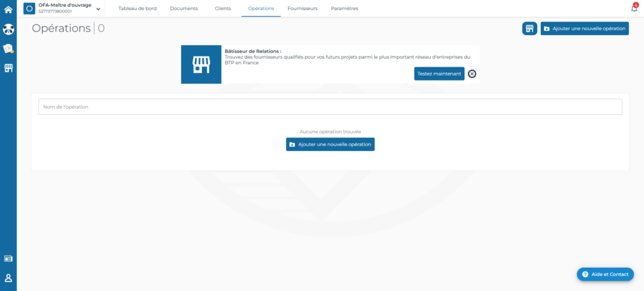The height and width of the screenshot is (291, 644).
Task: Click the top-right Ajouter une nouvelle opération button
Action: pos(584,29)
